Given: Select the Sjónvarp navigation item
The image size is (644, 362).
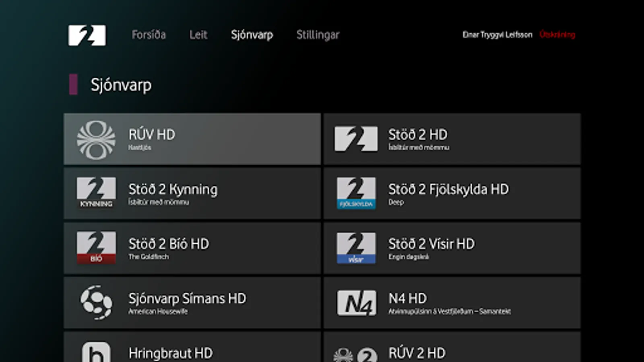Looking at the screenshot, I should click(252, 35).
